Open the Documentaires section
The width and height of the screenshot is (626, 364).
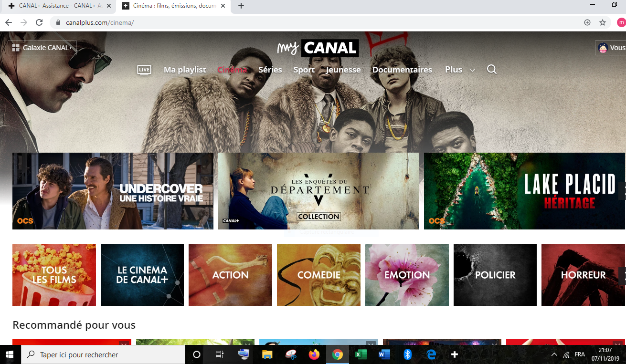point(402,70)
